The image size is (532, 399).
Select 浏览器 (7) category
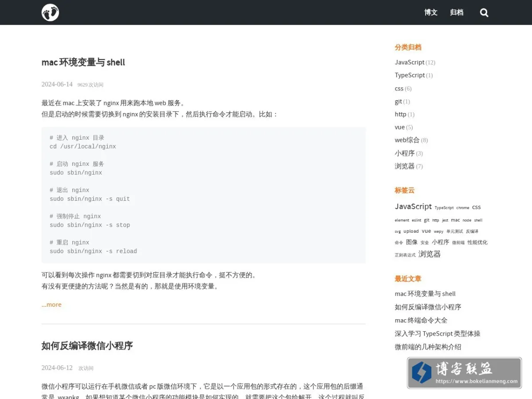point(409,166)
